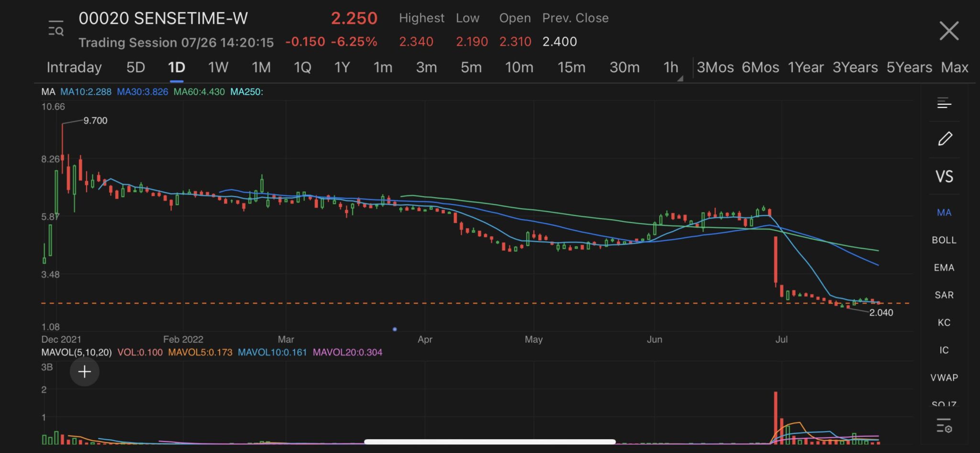The height and width of the screenshot is (453, 980).
Task: Toggle the EMA indicator
Action: pyautogui.click(x=944, y=268)
